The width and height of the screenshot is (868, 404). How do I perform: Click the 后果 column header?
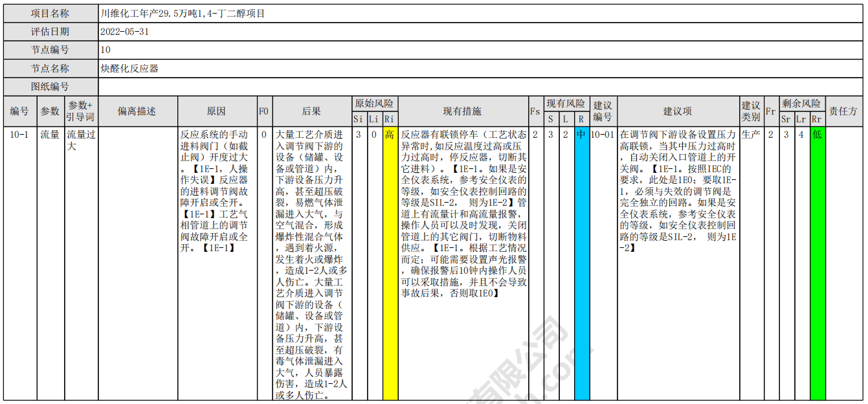pos(311,111)
